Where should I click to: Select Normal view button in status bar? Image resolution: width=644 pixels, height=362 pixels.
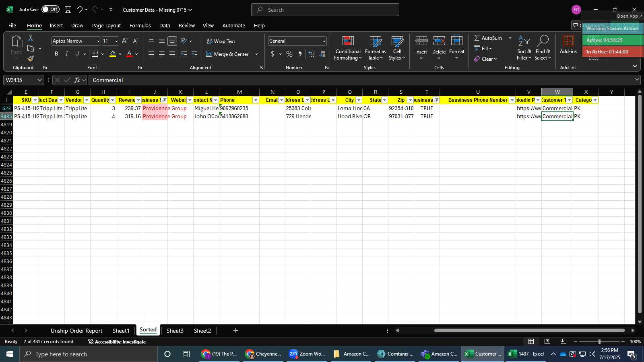click(x=531, y=341)
